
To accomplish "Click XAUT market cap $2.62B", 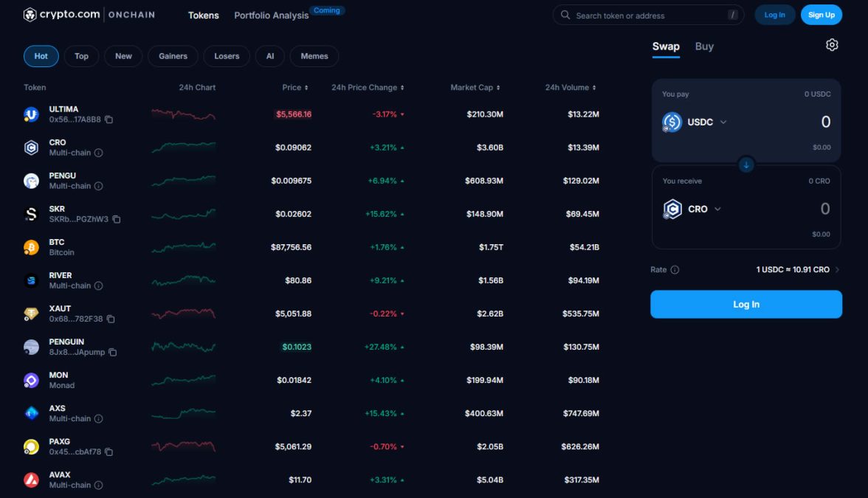I will 490,314.
